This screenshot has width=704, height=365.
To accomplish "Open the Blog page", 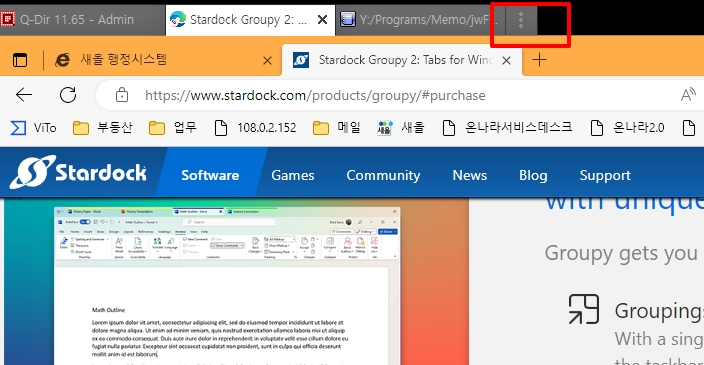I will (x=533, y=175).
